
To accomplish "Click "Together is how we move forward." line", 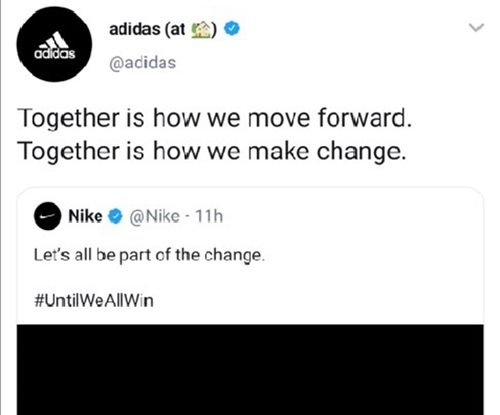I will pyautogui.click(x=215, y=118).
